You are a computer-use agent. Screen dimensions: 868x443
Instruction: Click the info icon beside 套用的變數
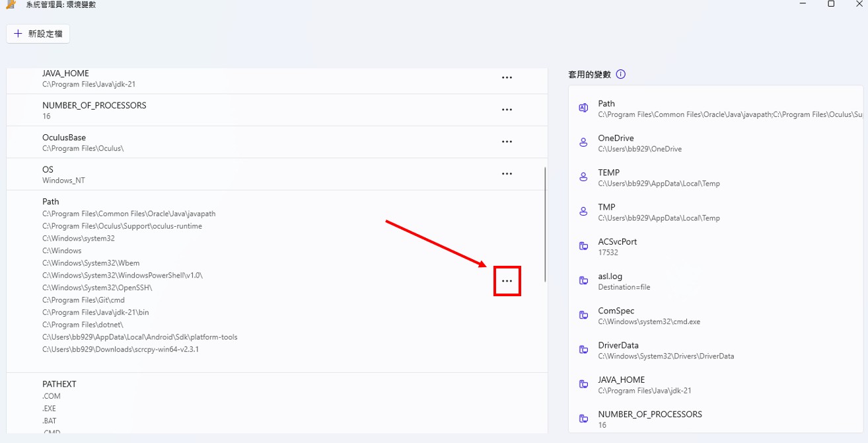click(x=620, y=74)
